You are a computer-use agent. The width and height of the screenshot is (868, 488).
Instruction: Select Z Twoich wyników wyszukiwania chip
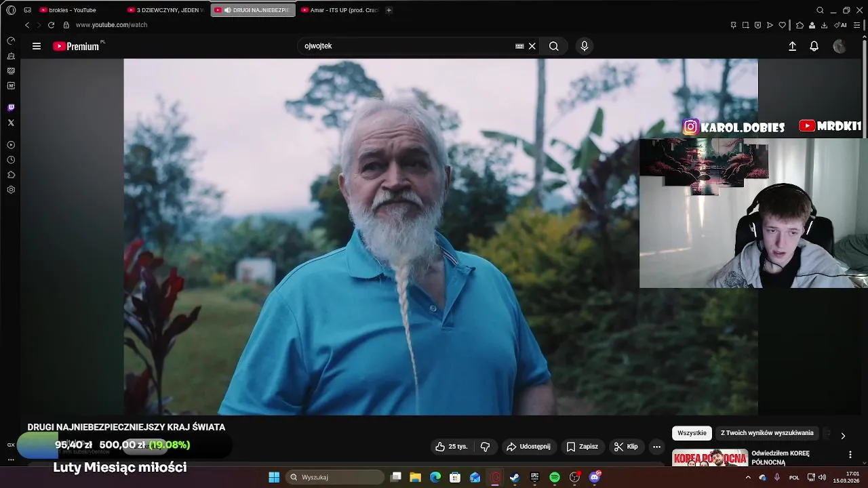click(x=767, y=433)
